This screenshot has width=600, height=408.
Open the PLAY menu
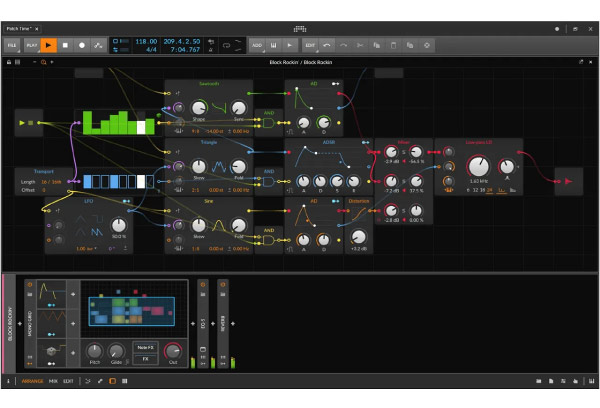pos(32,45)
